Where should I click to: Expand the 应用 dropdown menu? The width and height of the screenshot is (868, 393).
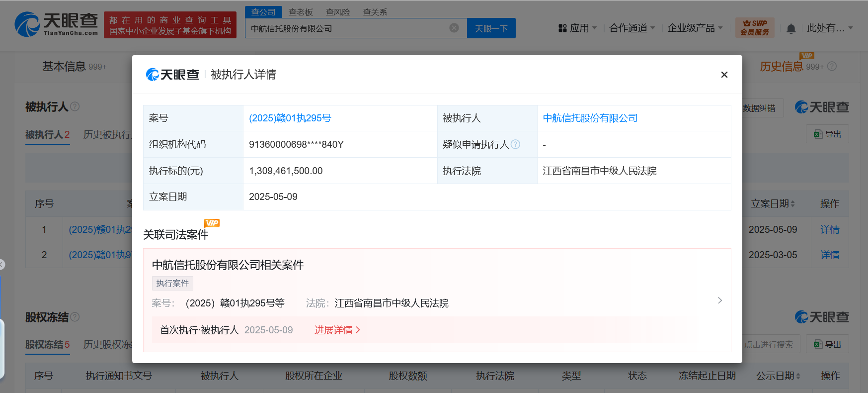coord(578,28)
